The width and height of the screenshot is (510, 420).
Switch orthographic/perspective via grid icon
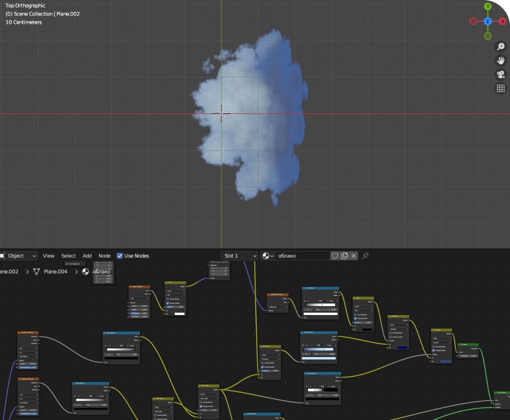501,88
